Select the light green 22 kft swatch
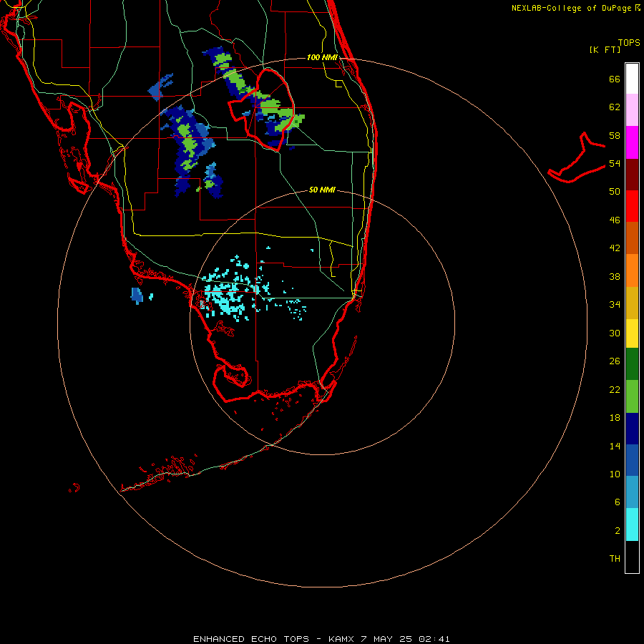This screenshot has width=644, height=644. coord(632,396)
